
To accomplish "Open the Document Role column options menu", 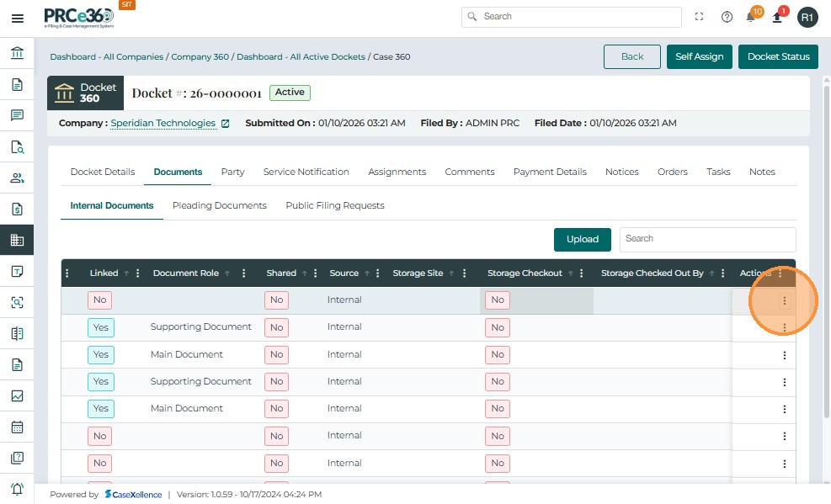I will coord(243,273).
